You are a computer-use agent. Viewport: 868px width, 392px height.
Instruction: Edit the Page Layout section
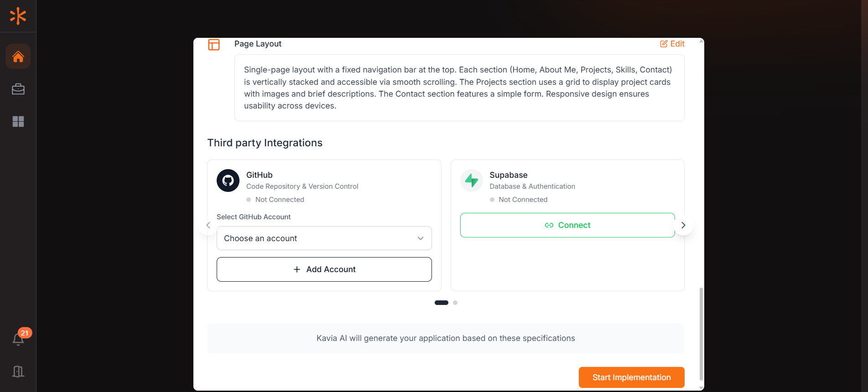click(672, 44)
